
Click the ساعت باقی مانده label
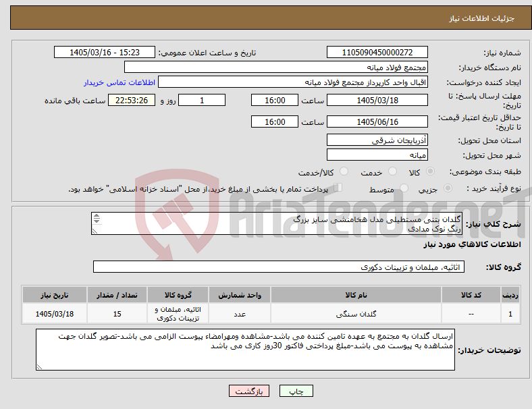tap(75, 101)
